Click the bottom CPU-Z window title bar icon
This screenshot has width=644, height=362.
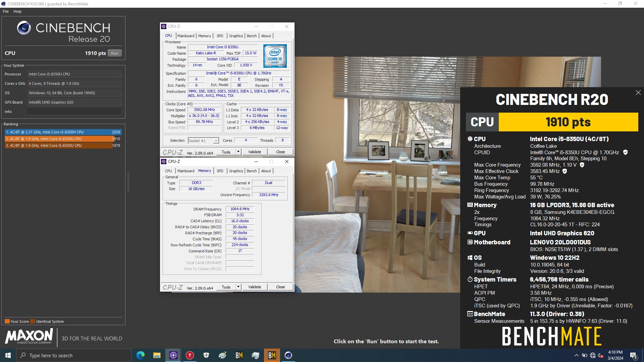[164, 162]
